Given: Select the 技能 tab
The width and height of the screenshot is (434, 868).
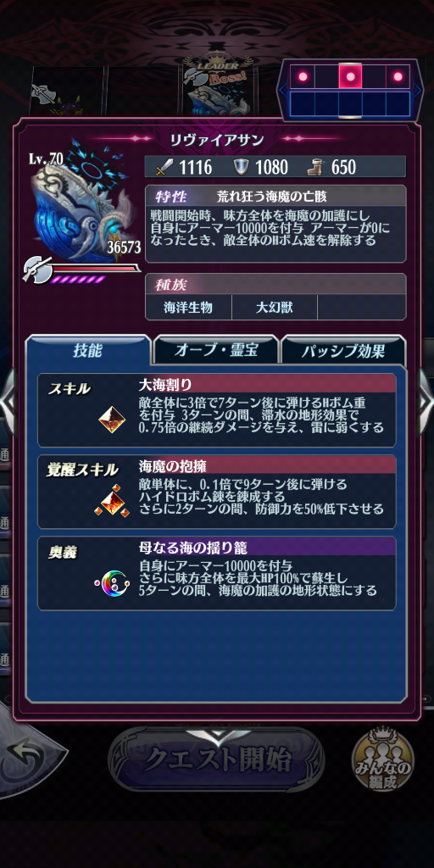Looking at the screenshot, I should (x=88, y=350).
